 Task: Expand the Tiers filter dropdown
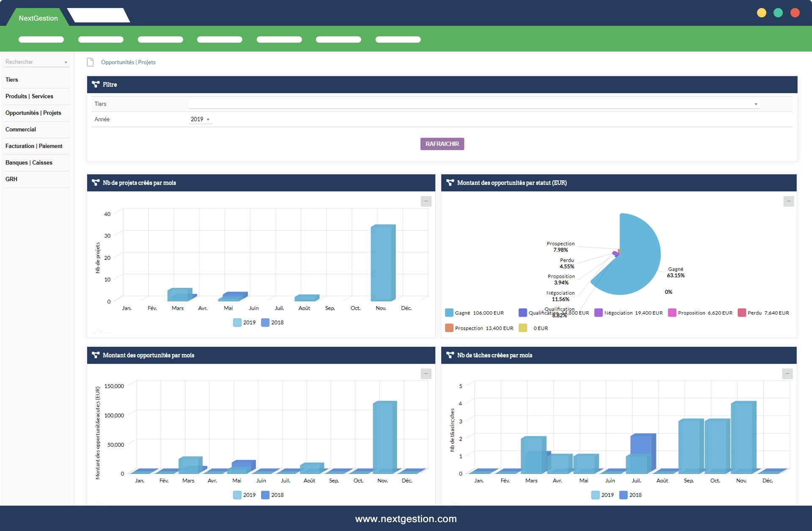[x=756, y=104]
